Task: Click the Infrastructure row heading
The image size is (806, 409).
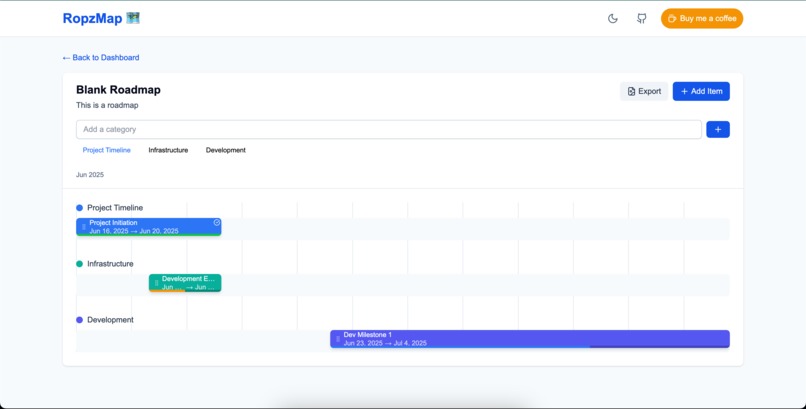Action: tap(110, 264)
